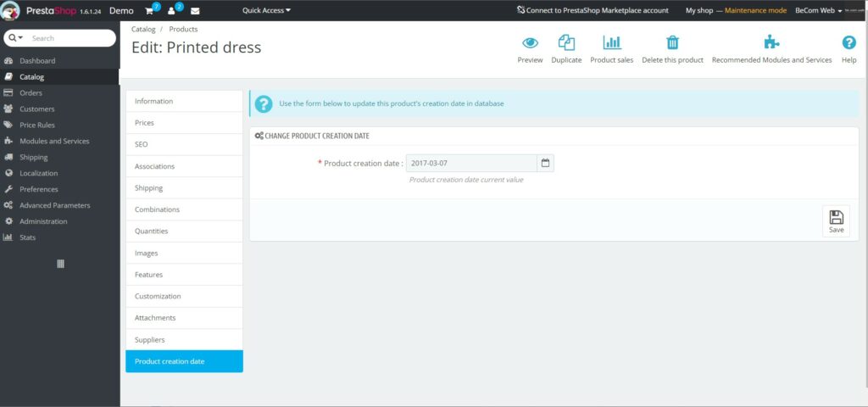Screen dimensions: 868x407
Task: Open the calendar date picker icon
Action: (545, 163)
